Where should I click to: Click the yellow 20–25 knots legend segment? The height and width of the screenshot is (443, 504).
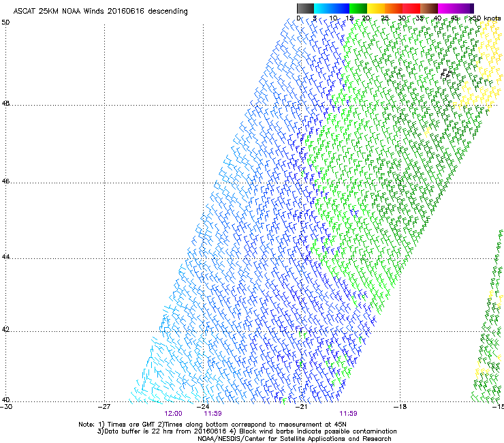(x=376, y=8)
